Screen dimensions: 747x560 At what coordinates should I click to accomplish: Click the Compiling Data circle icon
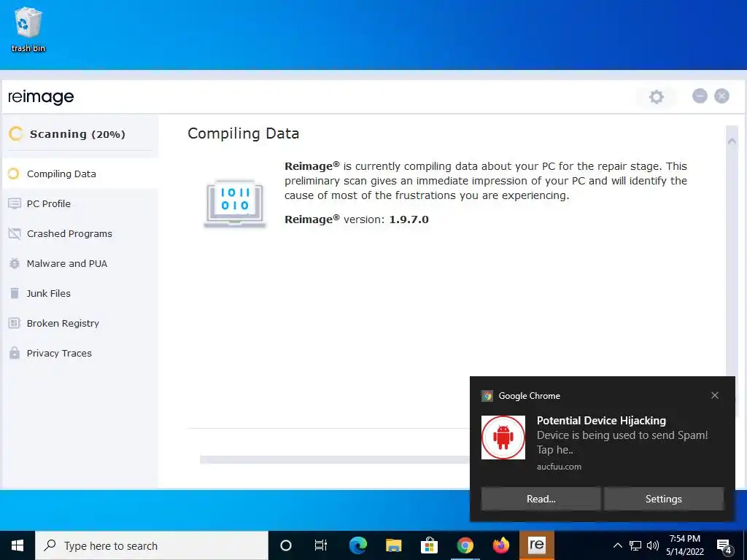[14, 174]
